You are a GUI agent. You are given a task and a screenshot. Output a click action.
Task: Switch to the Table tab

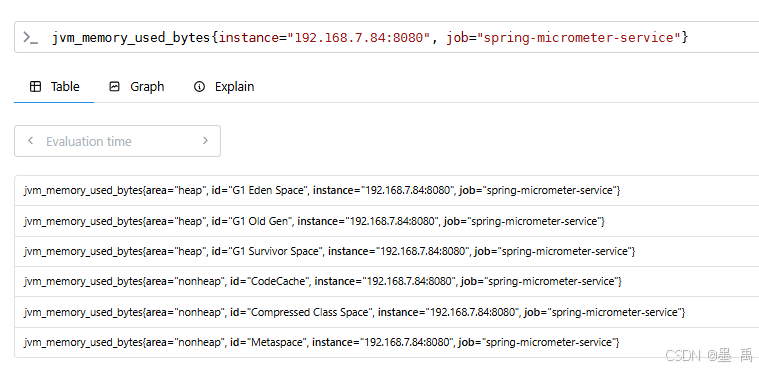54,87
